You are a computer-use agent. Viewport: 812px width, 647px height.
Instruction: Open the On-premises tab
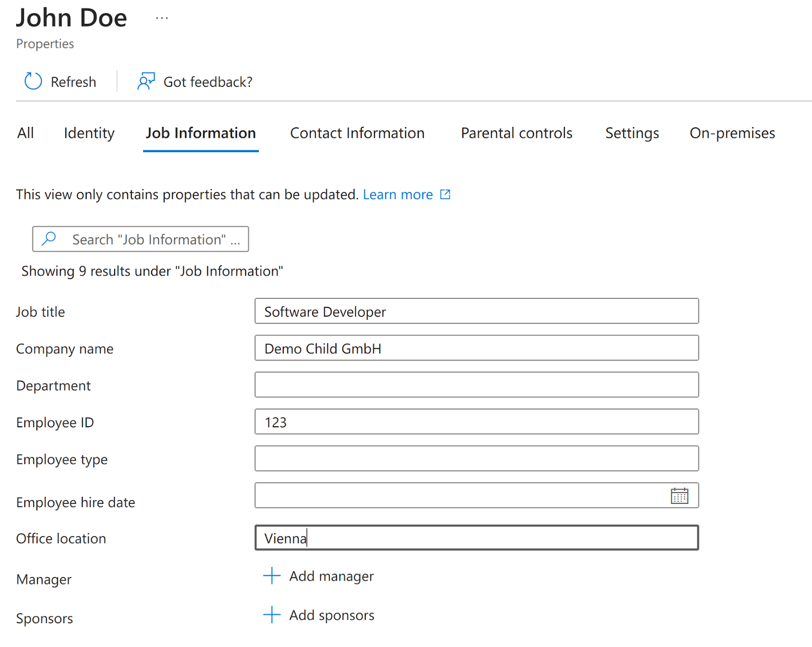(x=732, y=133)
